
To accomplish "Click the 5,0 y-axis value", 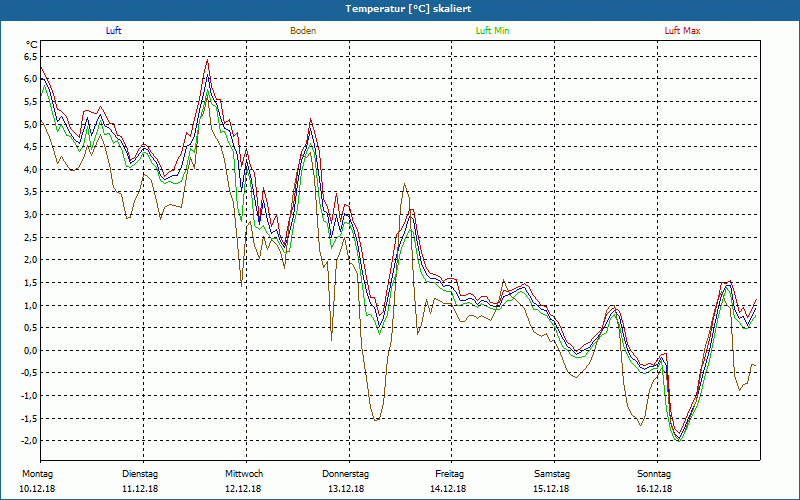I will pos(31,124).
